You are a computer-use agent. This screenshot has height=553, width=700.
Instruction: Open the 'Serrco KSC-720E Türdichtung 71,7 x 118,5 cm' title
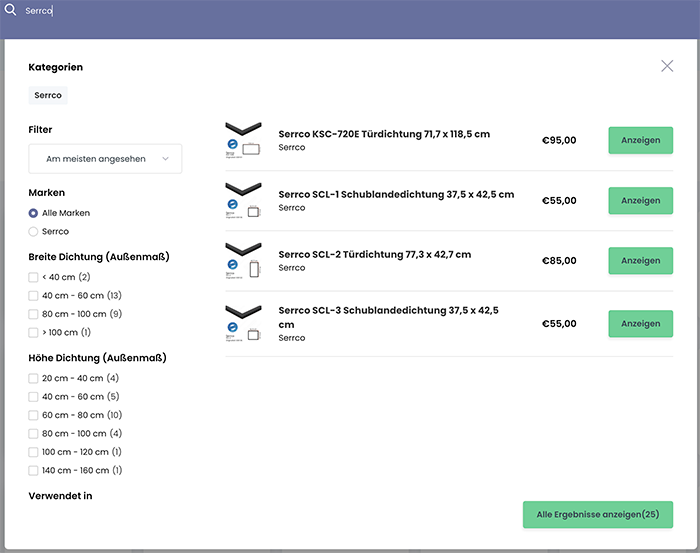pyautogui.click(x=384, y=134)
